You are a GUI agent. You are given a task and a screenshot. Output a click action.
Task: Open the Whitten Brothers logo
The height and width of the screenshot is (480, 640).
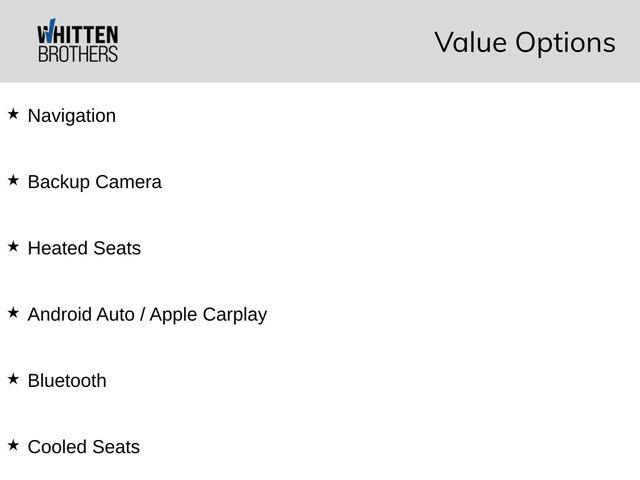click(x=77, y=42)
